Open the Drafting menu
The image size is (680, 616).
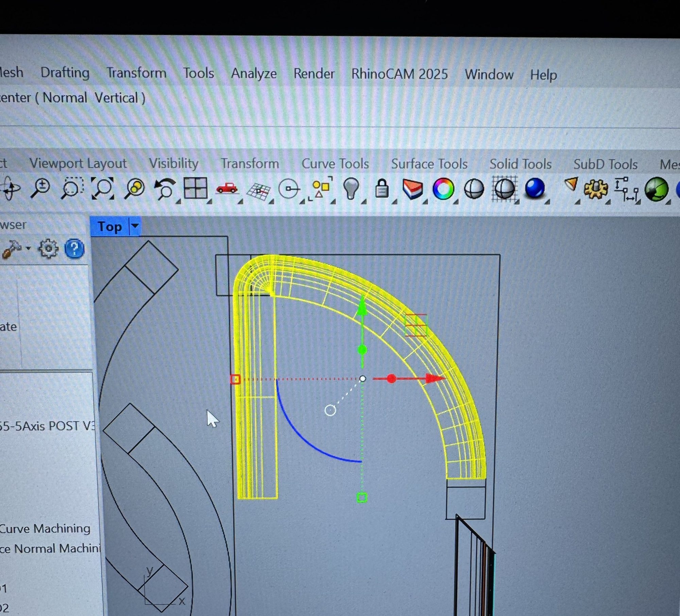[x=65, y=73]
